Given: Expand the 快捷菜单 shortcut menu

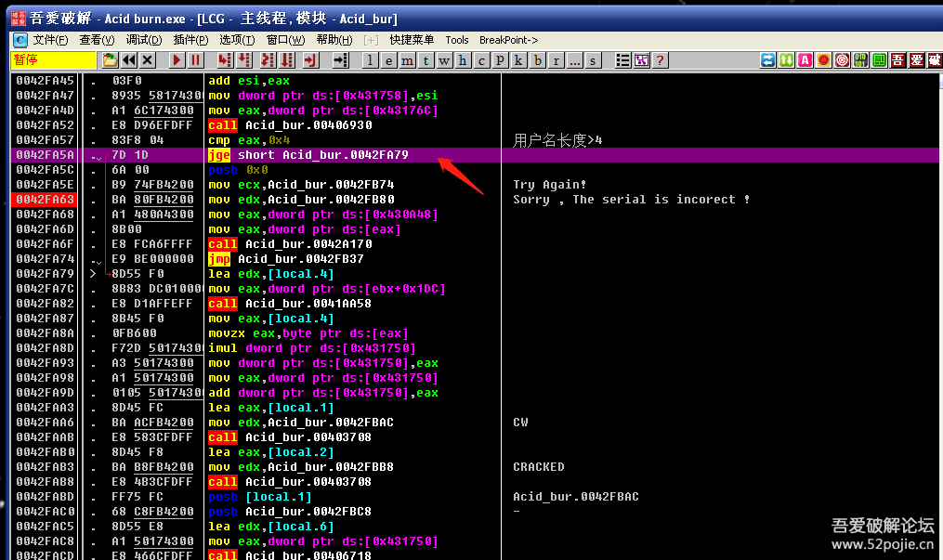Looking at the screenshot, I should tap(412, 40).
